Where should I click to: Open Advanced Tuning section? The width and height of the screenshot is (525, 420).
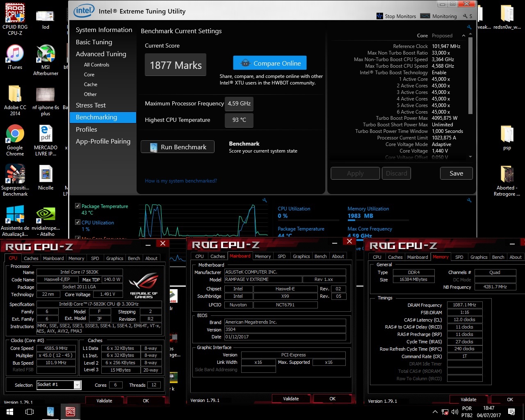coord(101,54)
